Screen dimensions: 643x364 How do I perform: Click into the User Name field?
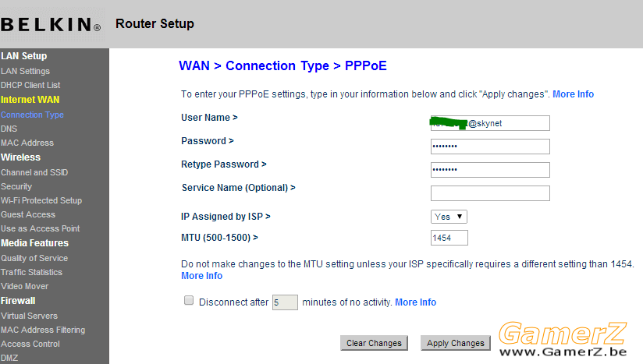(x=490, y=123)
